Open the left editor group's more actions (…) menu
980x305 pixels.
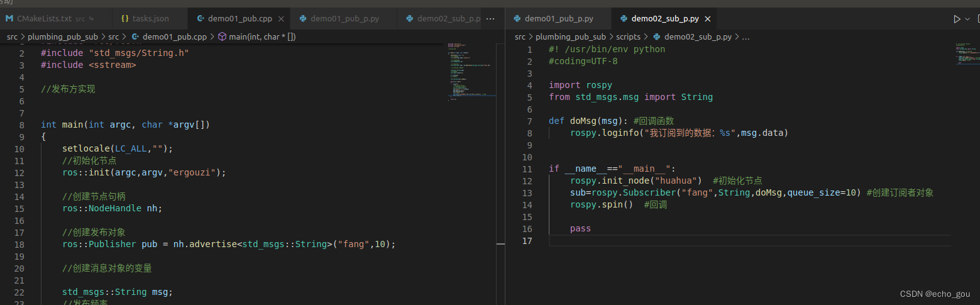coord(491,19)
